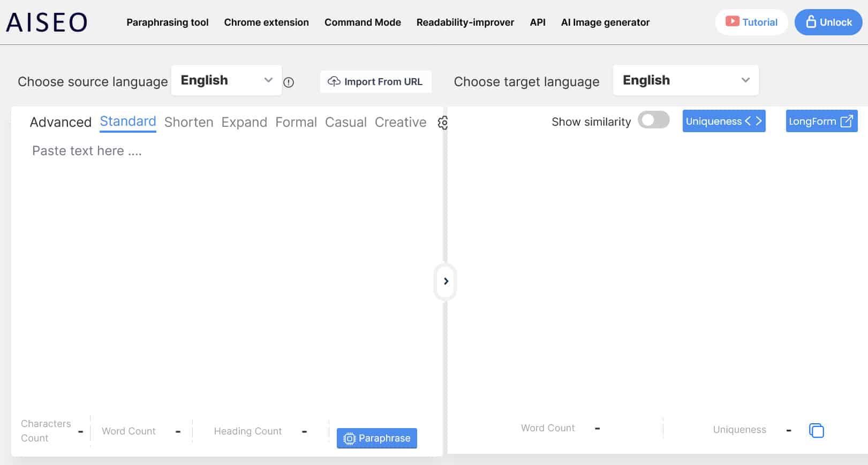Screen dimensions: 868x465
Task: Select the Standard mode tab
Action: click(x=128, y=121)
